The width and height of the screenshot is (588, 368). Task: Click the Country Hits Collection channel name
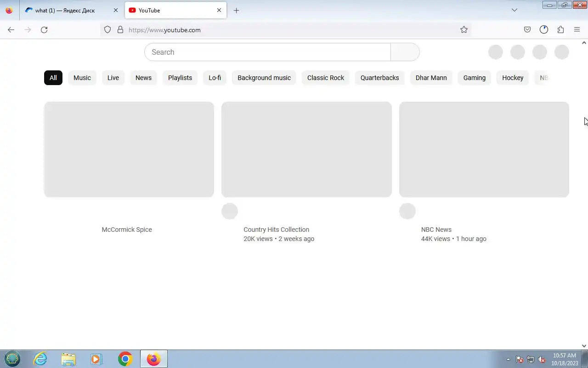tap(276, 230)
